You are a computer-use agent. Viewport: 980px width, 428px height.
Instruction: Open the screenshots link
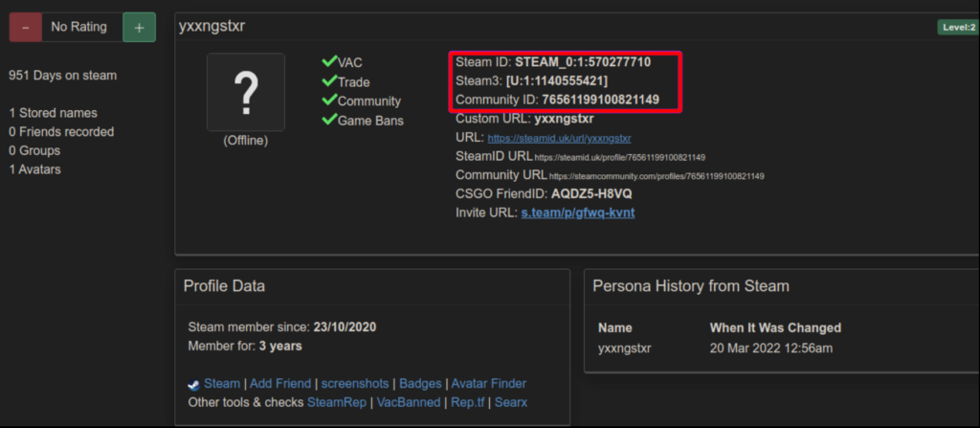[x=355, y=383]
